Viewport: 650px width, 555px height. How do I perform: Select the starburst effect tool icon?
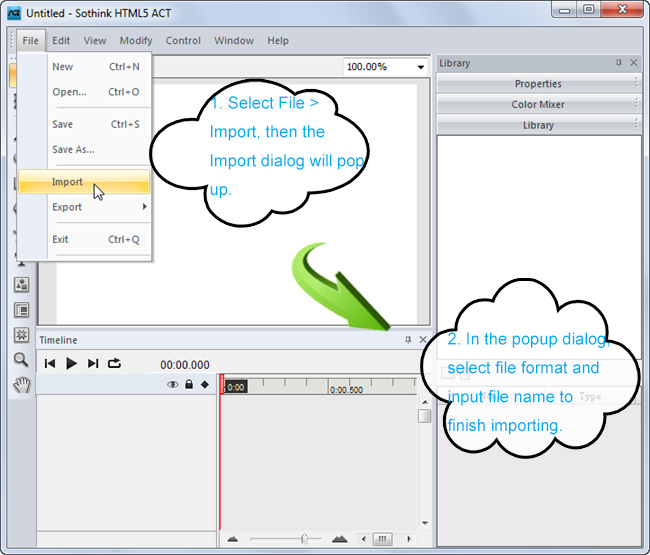pos(22,334)
